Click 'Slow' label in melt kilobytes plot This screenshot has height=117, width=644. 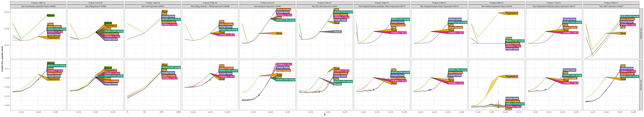tap(165, 12)
